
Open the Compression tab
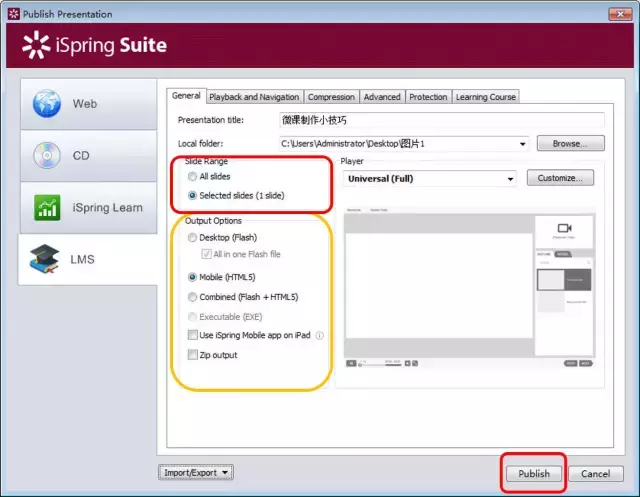(331, 97)
